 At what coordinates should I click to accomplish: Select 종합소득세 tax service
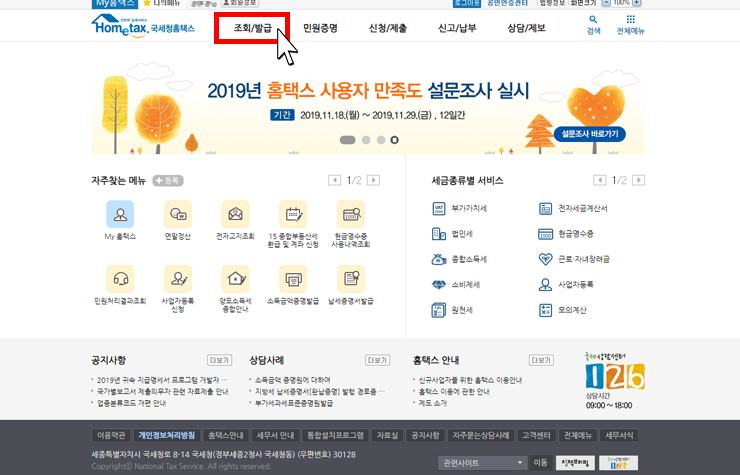pyautogui.click(x=459, y=259)
